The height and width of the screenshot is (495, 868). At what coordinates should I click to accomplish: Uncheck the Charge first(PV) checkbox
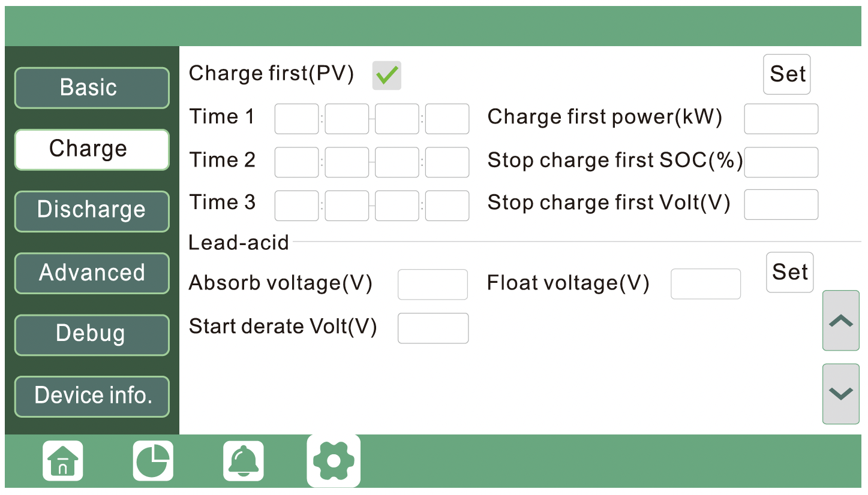(x=386, y=74)
